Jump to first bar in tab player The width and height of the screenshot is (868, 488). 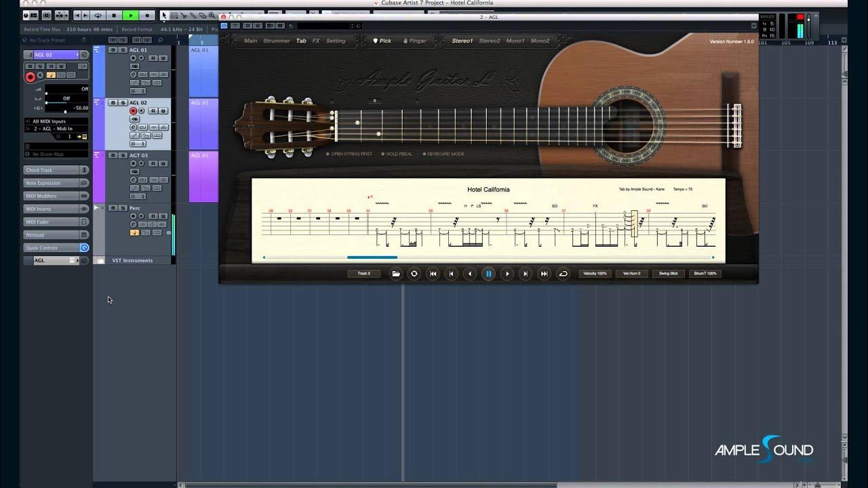(433, 274)
